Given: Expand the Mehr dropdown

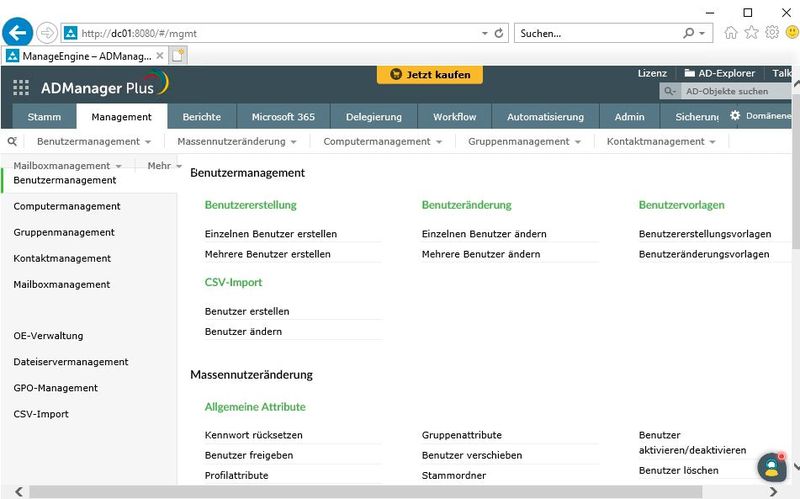Looking at the screenshot, I should [x=164, y=165].
